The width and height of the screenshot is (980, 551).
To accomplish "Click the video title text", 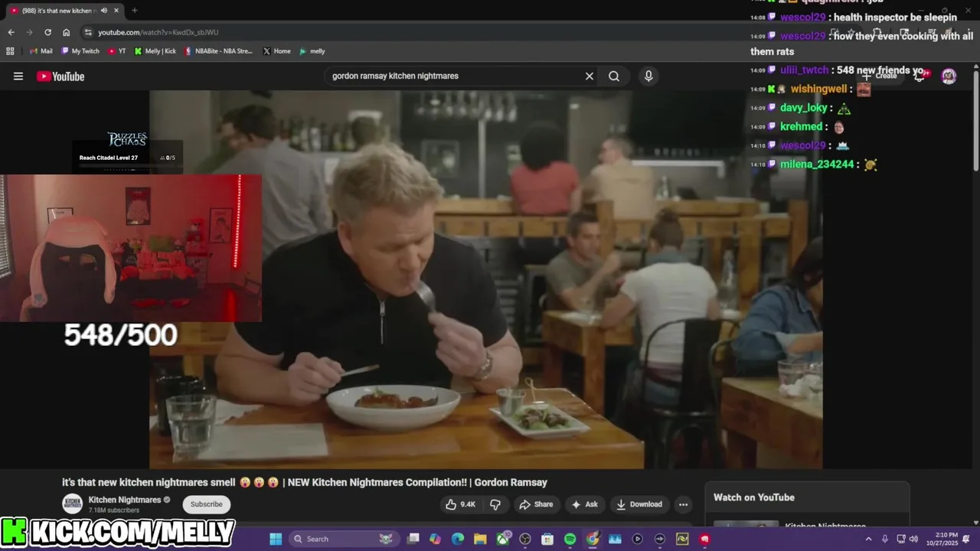I will 305,483.
